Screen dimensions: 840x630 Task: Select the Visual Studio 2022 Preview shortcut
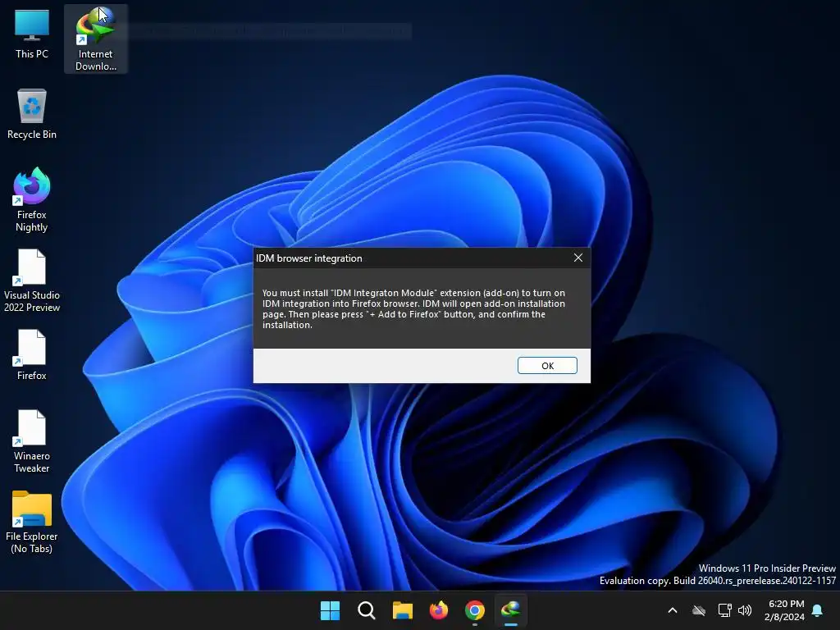(x=32, y=281)
